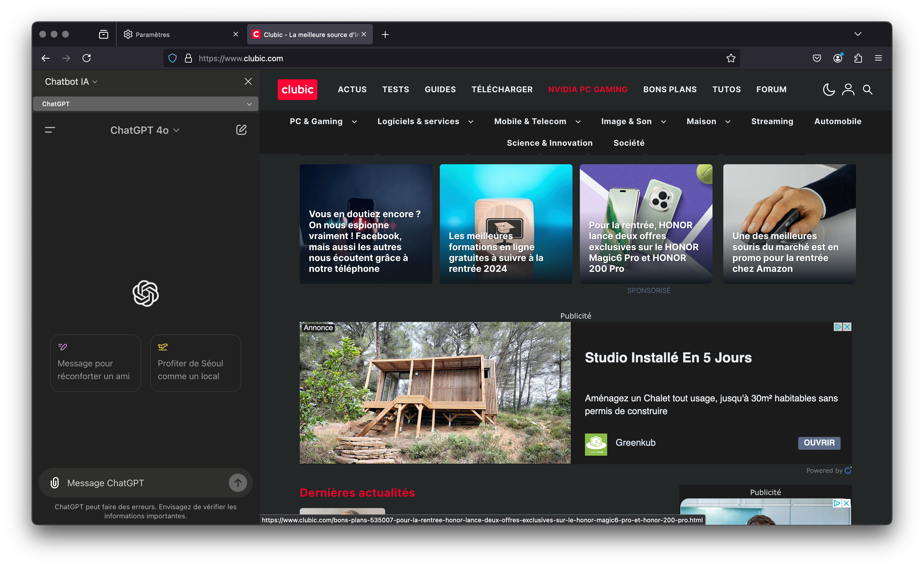Image resolution: width=924 pixels, height=567 pixels.
Task: Open the ChatGPT 4o model selector
Action: [145, 130]
